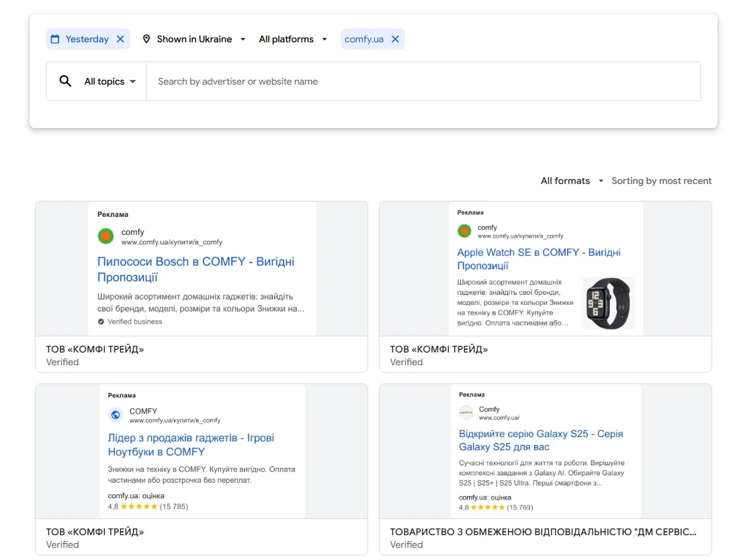Remove the comfy.ua filter chip
Image resolution: width=729 pixels, height=560 pixels.
pos(395,39)
